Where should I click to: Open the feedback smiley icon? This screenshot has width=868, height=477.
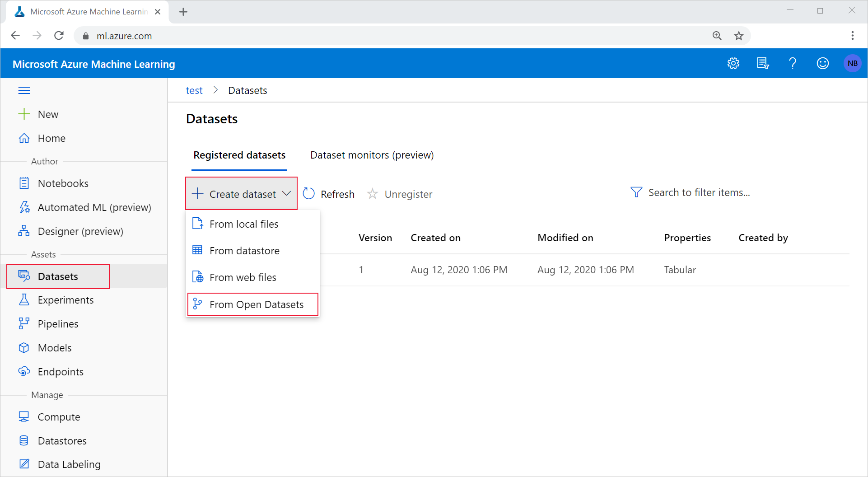coord(822,63)
